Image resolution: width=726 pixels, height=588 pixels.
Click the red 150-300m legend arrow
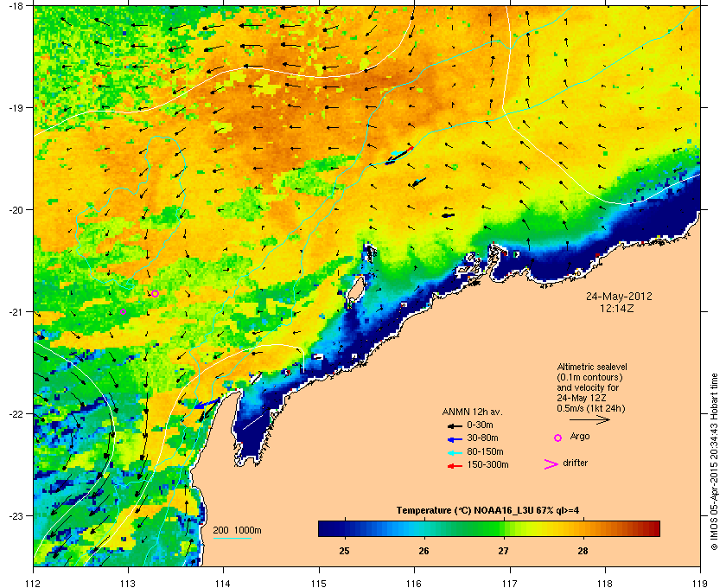coord(455,466)
